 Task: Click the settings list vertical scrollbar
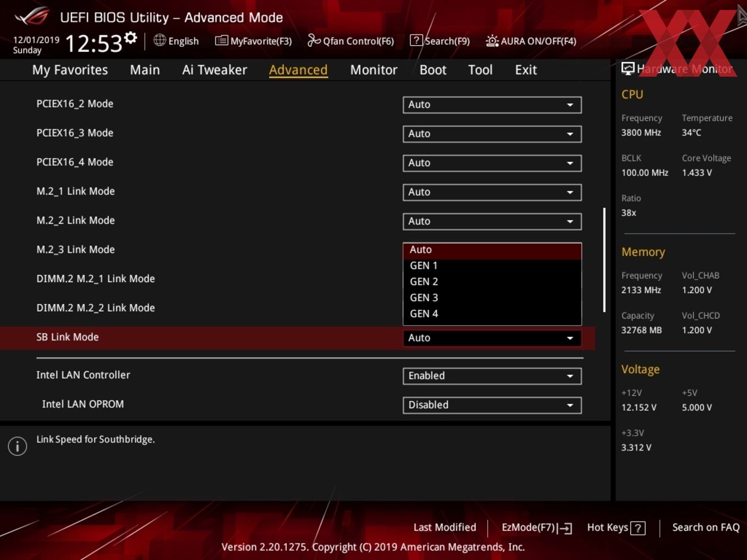point(604,260)
